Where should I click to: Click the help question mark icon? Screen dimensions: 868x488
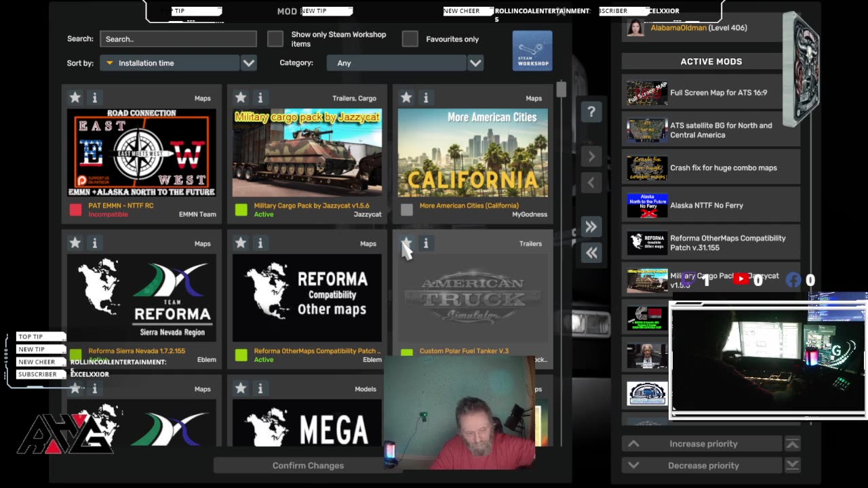pos(591,112)
